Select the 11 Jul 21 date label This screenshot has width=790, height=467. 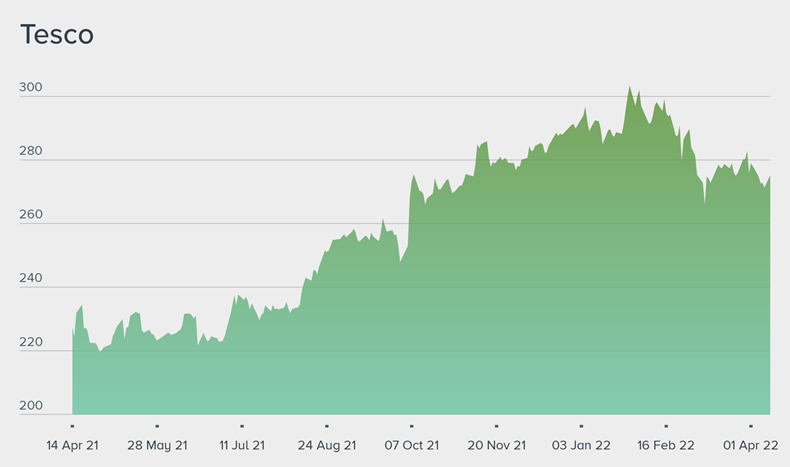(242, 445)
